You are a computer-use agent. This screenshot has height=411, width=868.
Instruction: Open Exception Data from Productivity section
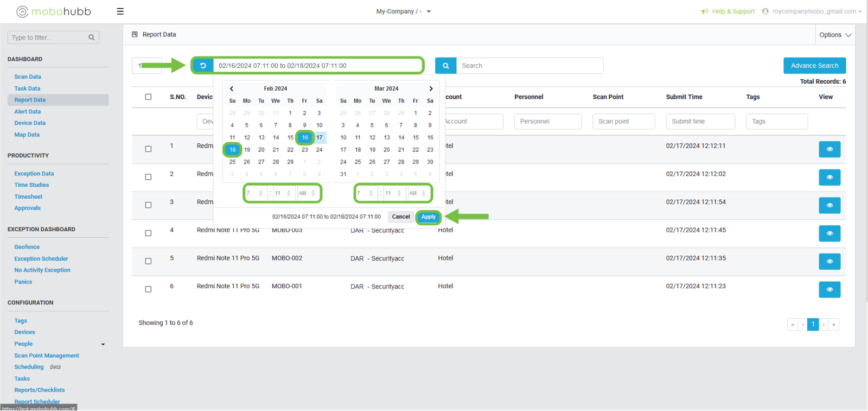34,174
